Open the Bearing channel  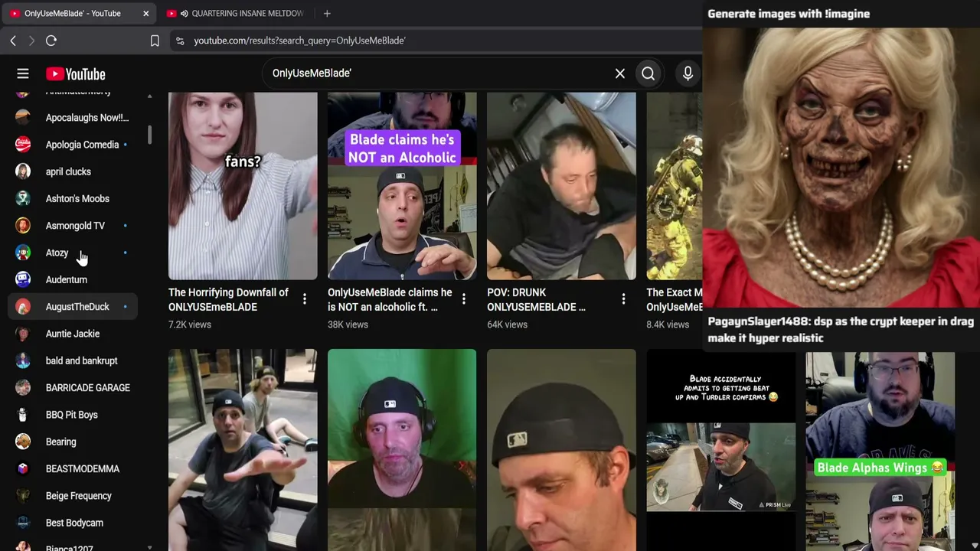pos(73,442)
